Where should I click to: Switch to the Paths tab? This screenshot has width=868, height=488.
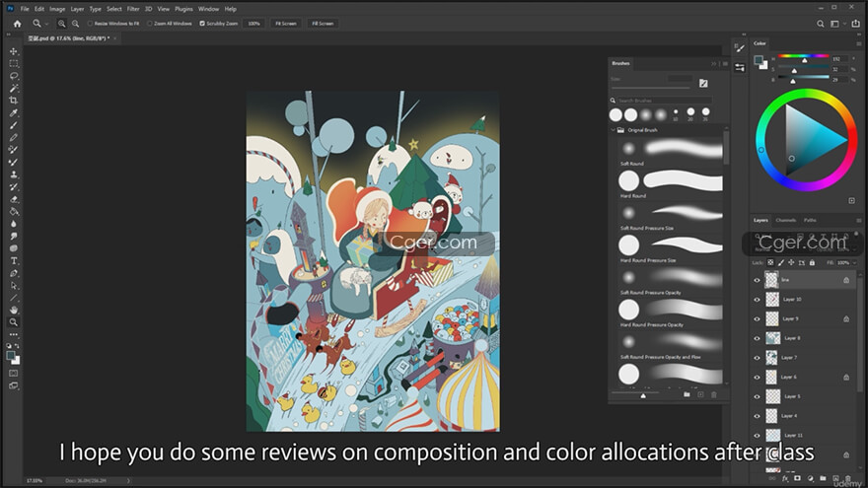coord(810,220)
